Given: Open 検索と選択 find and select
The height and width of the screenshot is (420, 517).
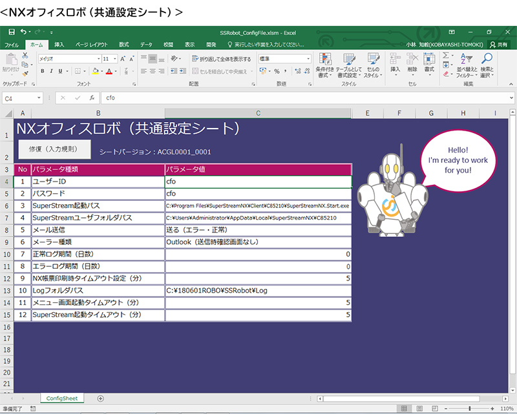Looking at the screenshot, I should (487, 66).
